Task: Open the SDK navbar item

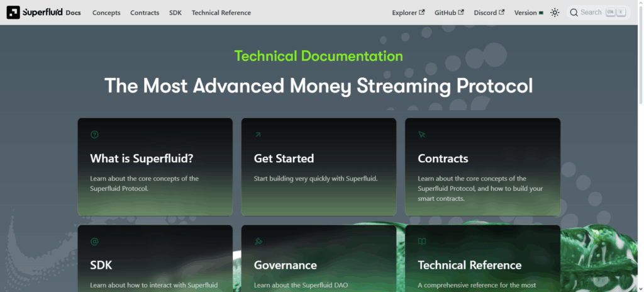Action: click(175, 13)
